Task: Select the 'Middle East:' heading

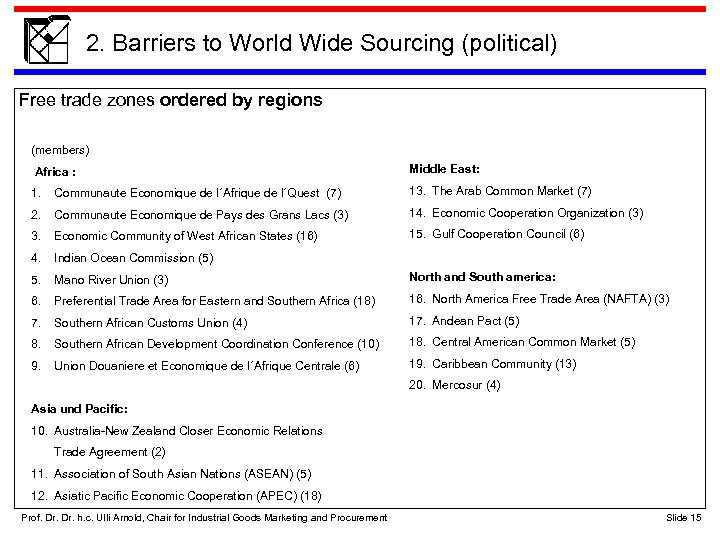Action: point(444,169)
